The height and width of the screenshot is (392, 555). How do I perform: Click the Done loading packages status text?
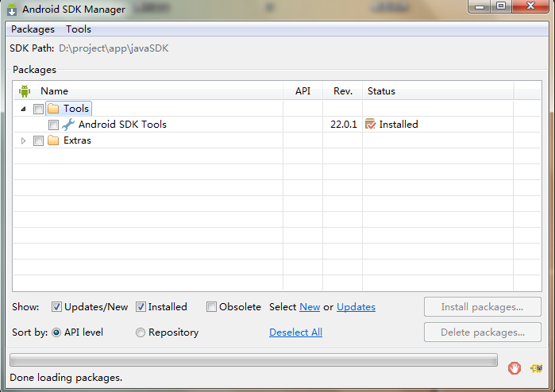point(66,378)
